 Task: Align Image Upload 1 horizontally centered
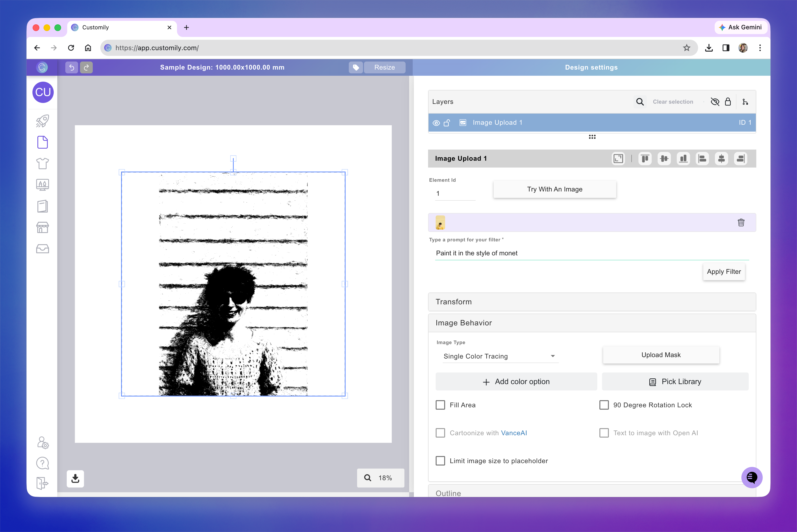721,159
